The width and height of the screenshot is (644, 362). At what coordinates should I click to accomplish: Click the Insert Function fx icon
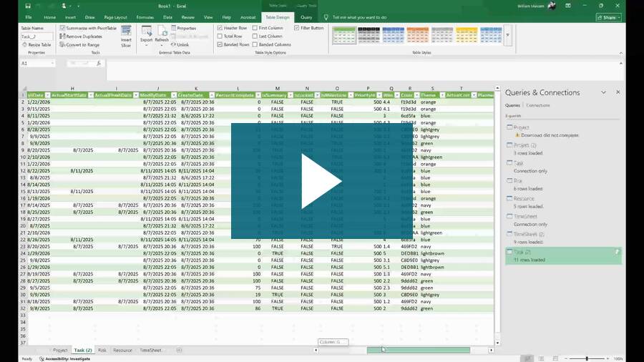pos(99,63)
